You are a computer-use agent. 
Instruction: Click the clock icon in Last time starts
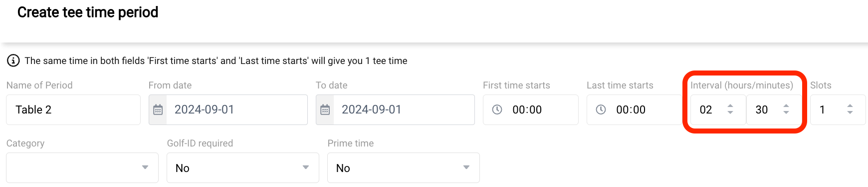[601, 109]
